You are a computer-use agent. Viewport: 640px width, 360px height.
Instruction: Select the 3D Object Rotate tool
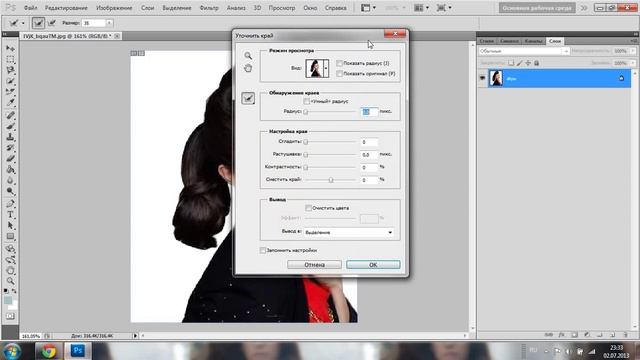point(10,249)
